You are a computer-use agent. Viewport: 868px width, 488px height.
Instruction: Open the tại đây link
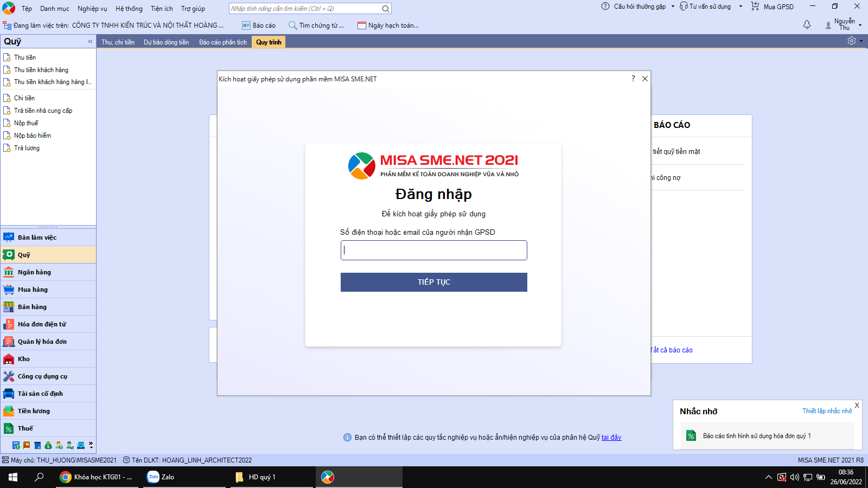(611, 438)
